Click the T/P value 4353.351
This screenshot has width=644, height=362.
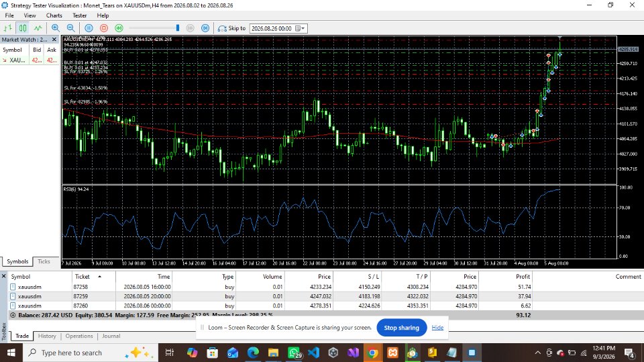point(417,306)
